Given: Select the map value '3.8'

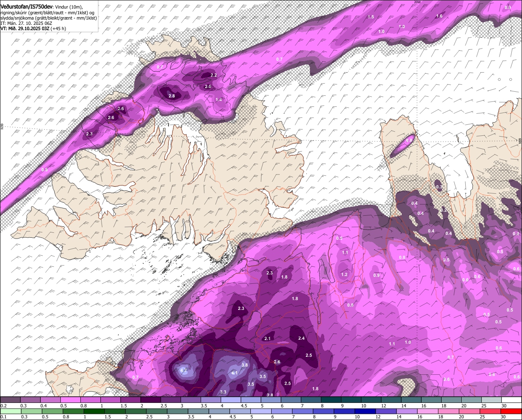Looking at the screenshot, I should tap(245, 365).
